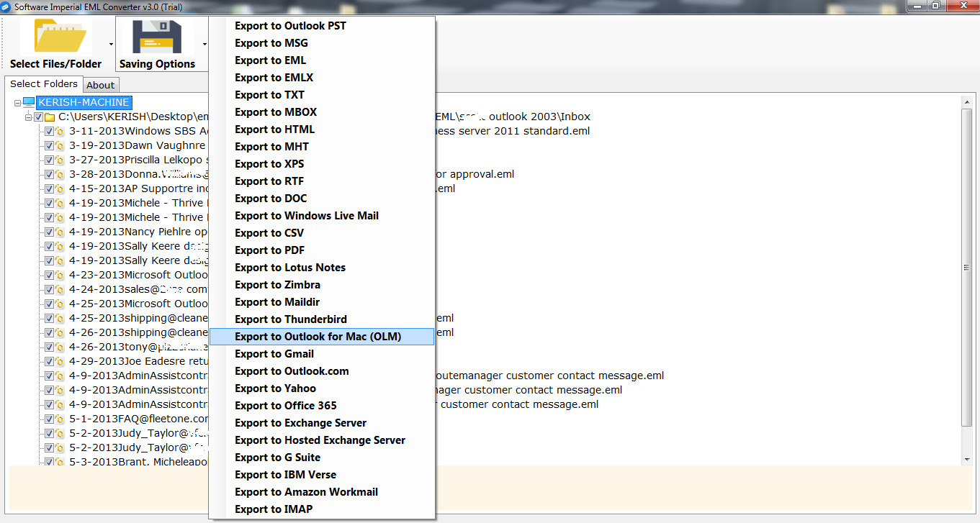Viewport: 980px width, 523px height.
Task: Choose Export to MHT
Action: click(322, 147)
